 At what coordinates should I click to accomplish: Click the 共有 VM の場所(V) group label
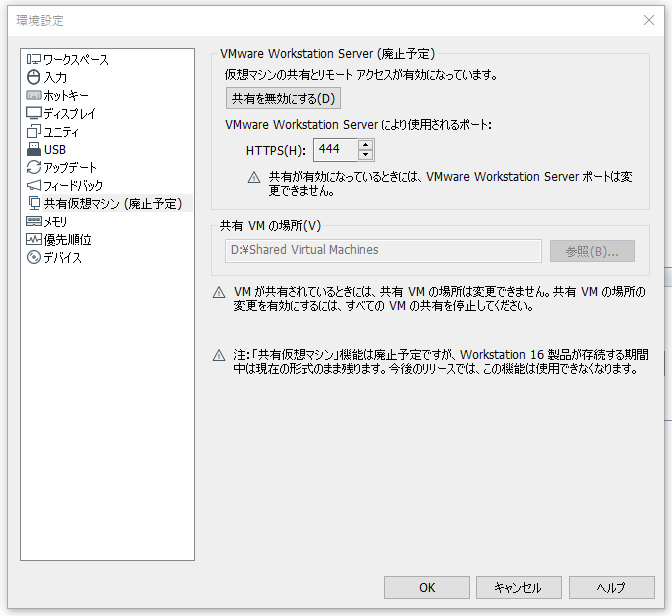270,225
